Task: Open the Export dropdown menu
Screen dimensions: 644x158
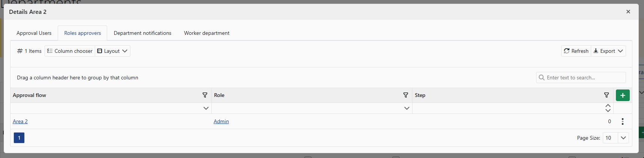Action: click(608, 51)
